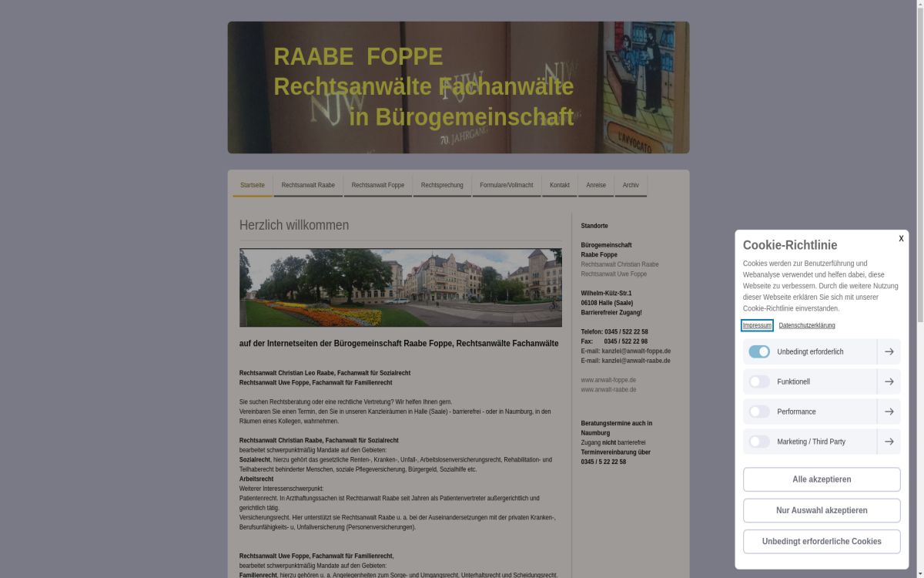Open Marketing / Third Party details arrow
924x578 pixels.
coord(889,441)
